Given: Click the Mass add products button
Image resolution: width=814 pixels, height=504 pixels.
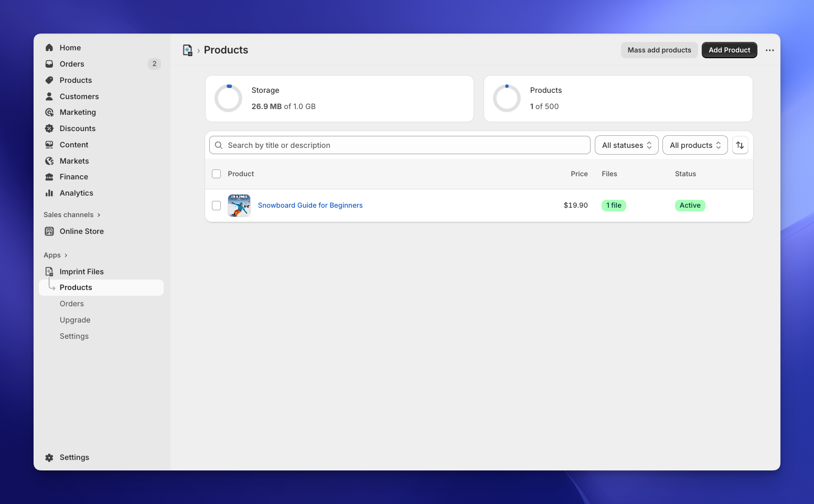Looking at the screenshot, I should [x=659, y=50].
